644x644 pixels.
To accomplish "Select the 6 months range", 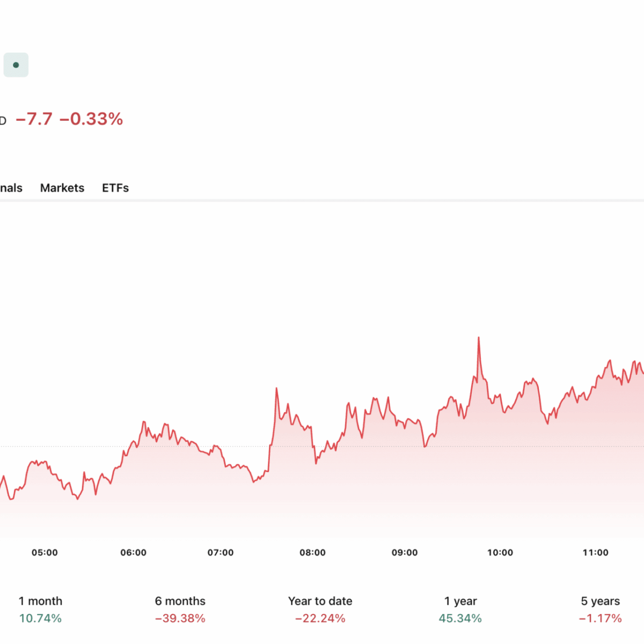I will [x=180, y=609].
